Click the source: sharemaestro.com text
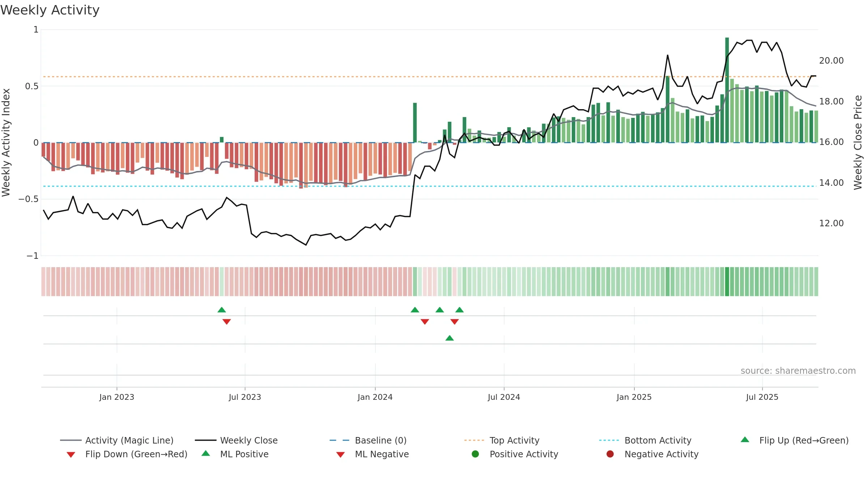The image size is (868, 488). pos(798,371)
